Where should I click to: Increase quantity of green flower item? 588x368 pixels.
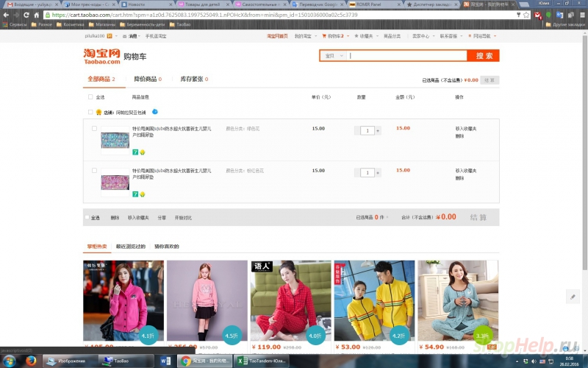[378, 131]
